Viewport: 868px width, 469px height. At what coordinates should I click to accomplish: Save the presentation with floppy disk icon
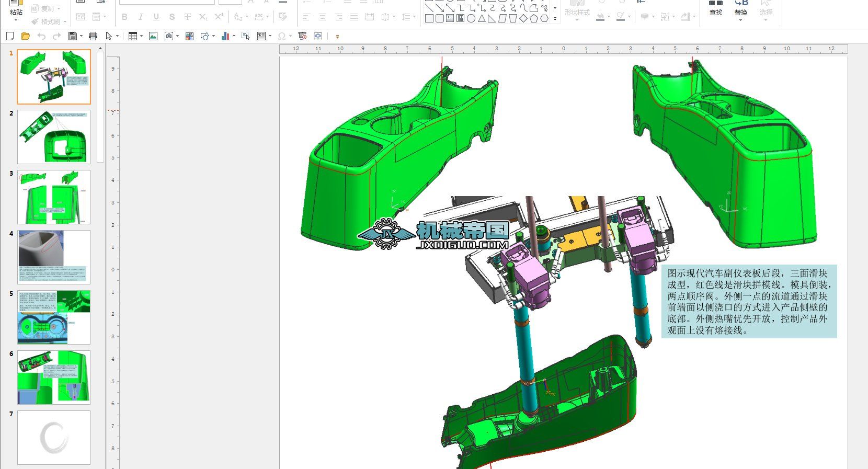(x=73, y=36)
